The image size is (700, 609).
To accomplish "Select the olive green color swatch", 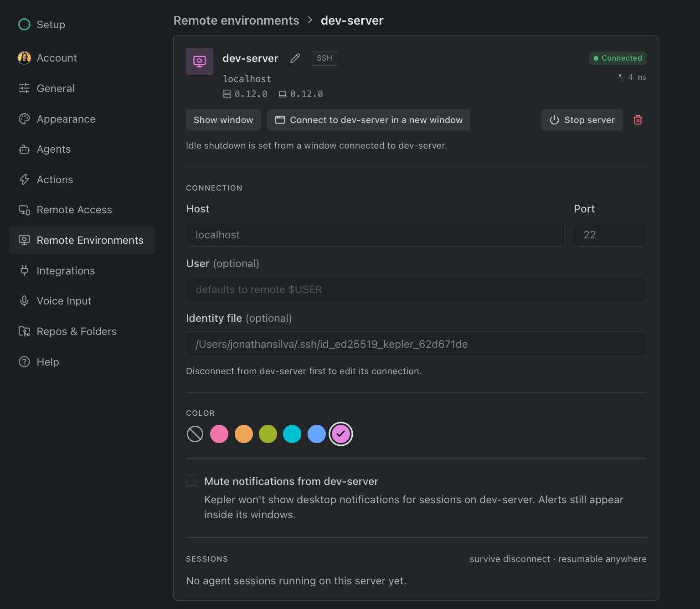I will tap(268, 434).
